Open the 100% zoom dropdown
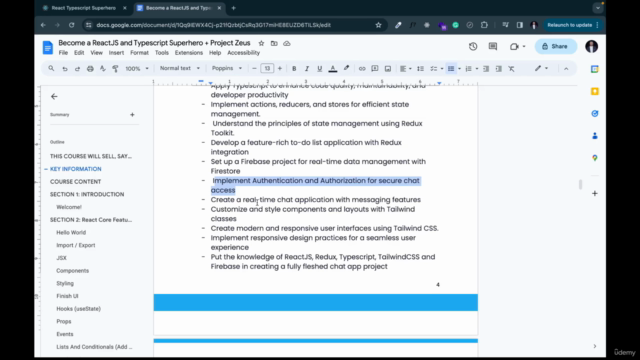The width and height of the screenshot is (640, 360). click(x=137, y=69)
